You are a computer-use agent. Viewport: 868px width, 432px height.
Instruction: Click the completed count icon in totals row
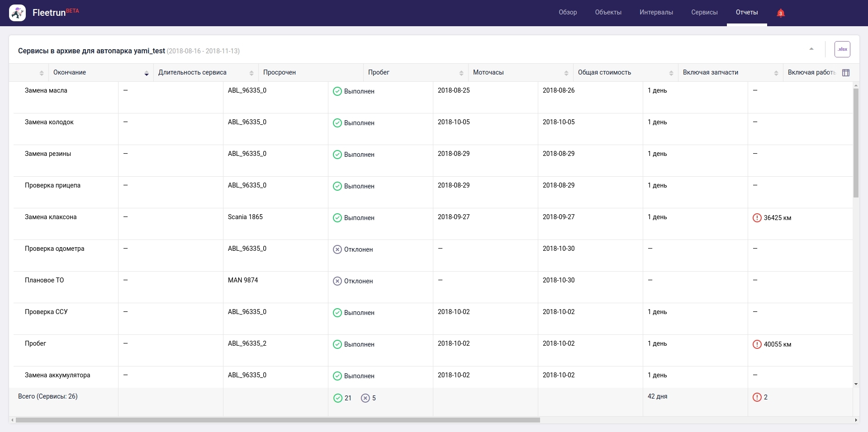[x=337, y=398]
